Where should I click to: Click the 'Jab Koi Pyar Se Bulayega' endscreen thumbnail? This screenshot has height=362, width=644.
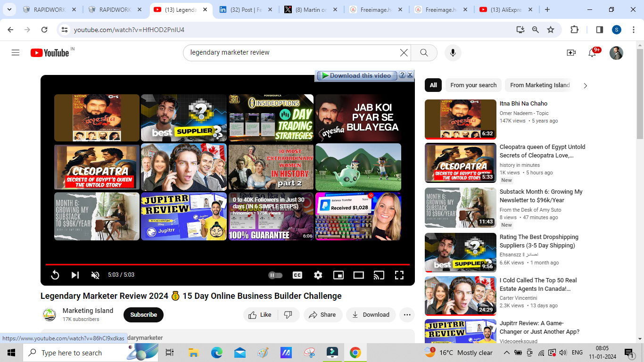[358, 118]
